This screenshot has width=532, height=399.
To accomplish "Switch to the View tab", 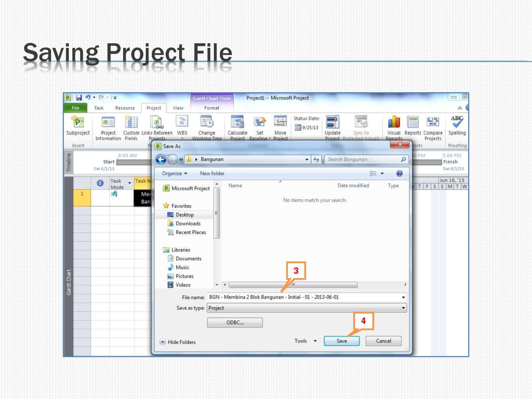I will pos(178,108).
